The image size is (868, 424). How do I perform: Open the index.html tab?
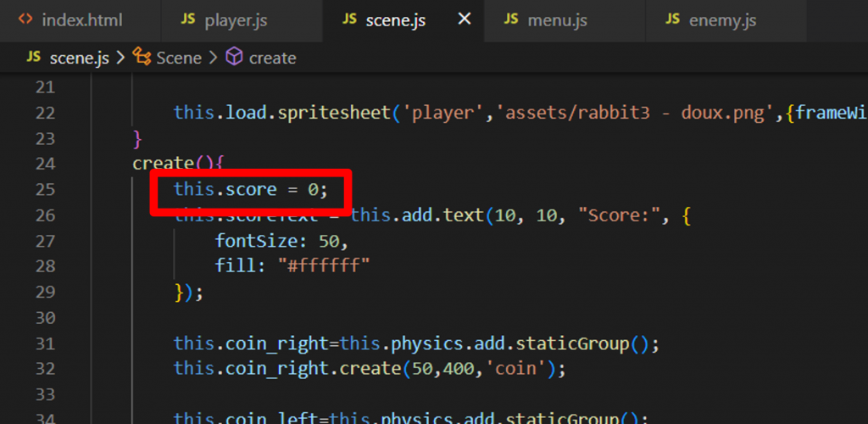[x=81, y=20]
